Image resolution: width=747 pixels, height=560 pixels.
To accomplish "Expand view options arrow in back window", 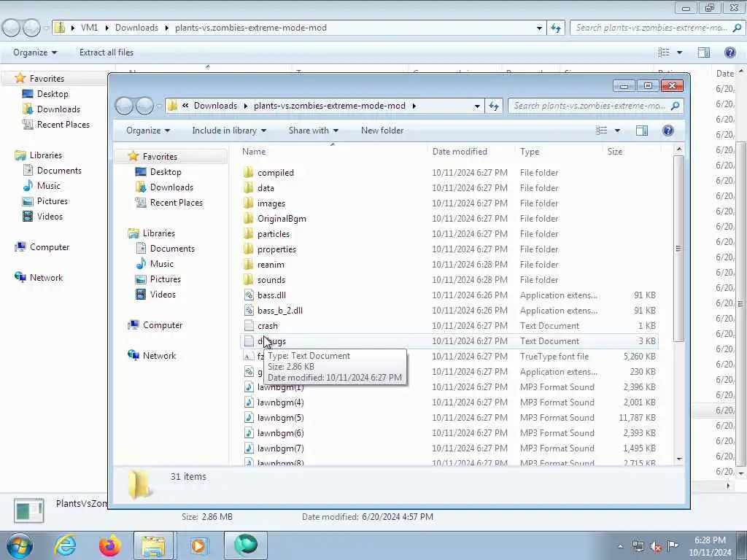I will [679, 52].
